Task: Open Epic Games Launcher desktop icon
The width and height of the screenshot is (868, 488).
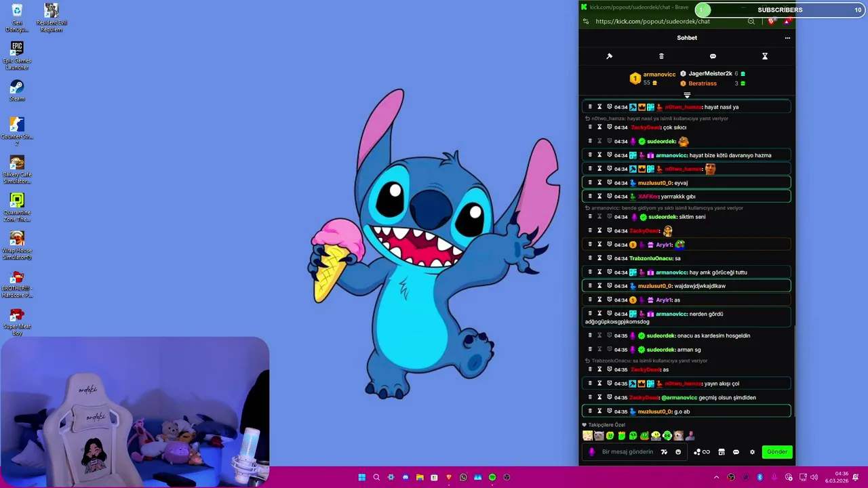Action: point(17,56)
